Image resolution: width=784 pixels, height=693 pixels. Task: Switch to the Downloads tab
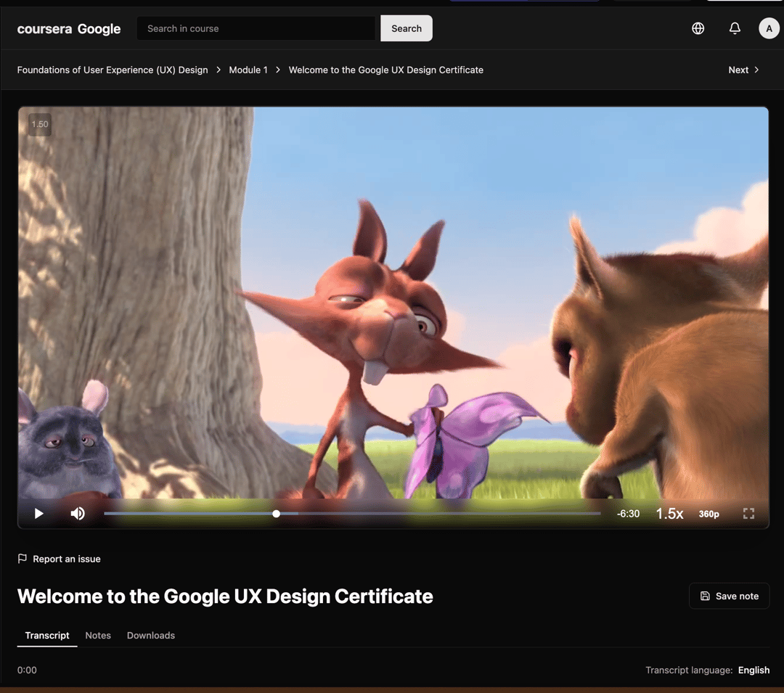tap(151, 636)
